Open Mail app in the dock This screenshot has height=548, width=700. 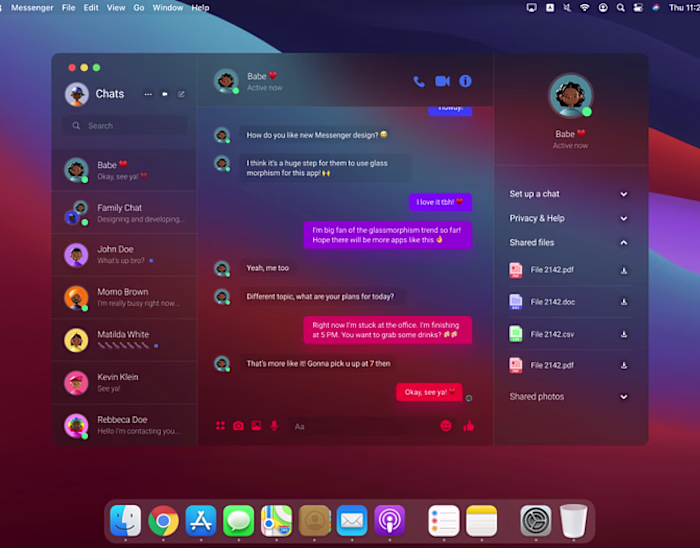pos(352,520)
